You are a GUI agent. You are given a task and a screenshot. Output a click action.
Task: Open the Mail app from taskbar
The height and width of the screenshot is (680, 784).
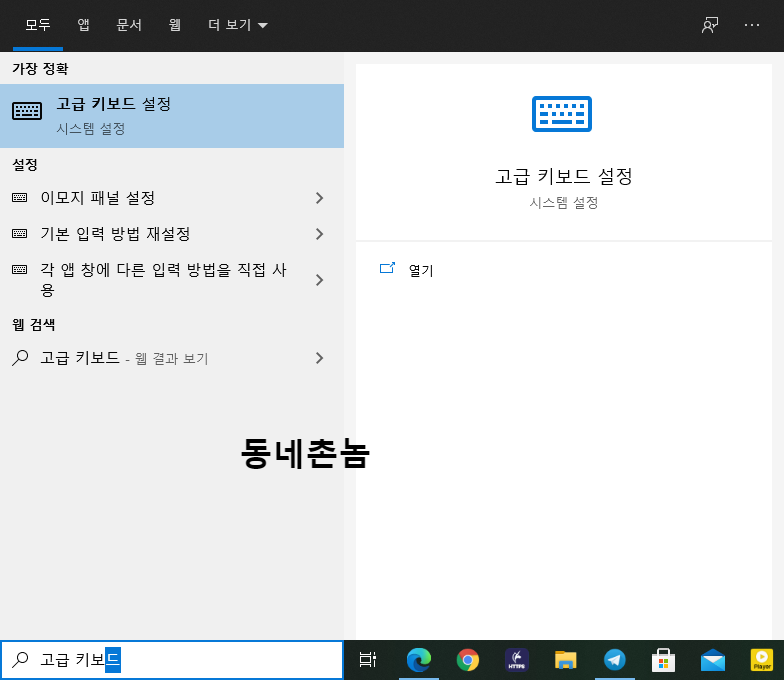pyautogui.click(x=712, y=660)
